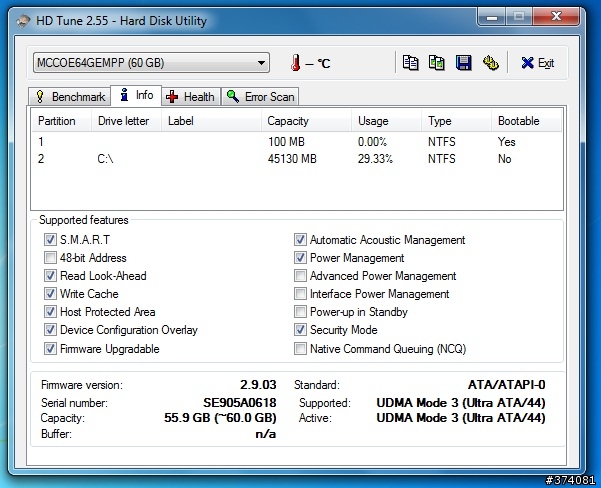Click the Supported UDMA Mode 3 value

click(x=461, y=403)
